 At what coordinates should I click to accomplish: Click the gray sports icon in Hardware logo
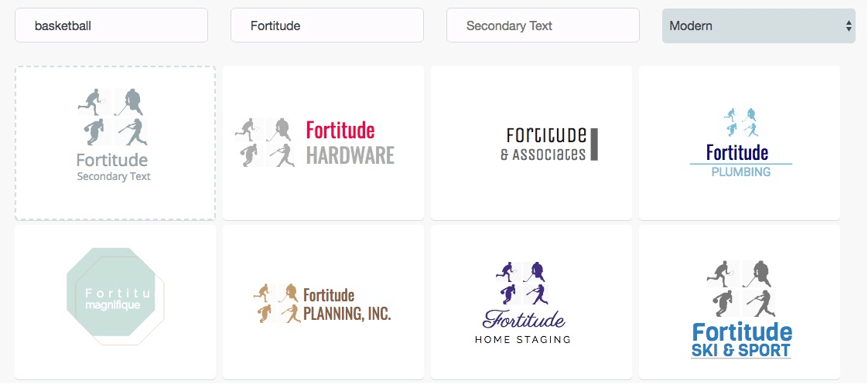265,142
